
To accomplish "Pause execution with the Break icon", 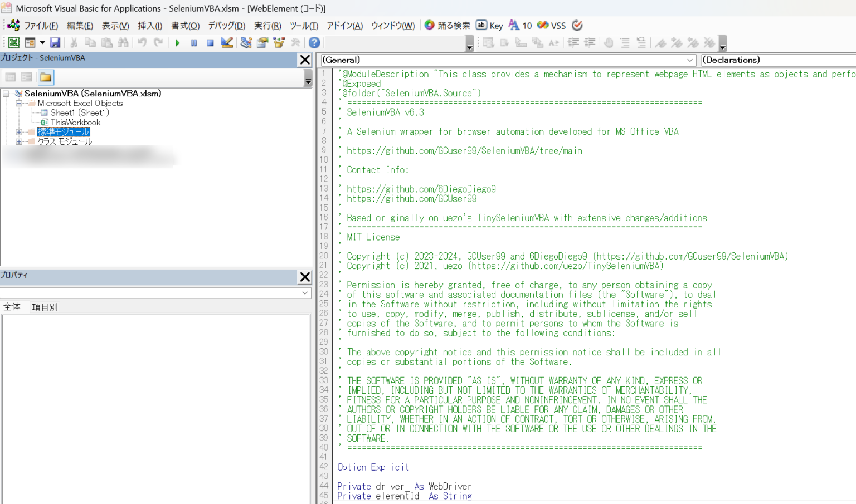I will [x=193, y=42].
